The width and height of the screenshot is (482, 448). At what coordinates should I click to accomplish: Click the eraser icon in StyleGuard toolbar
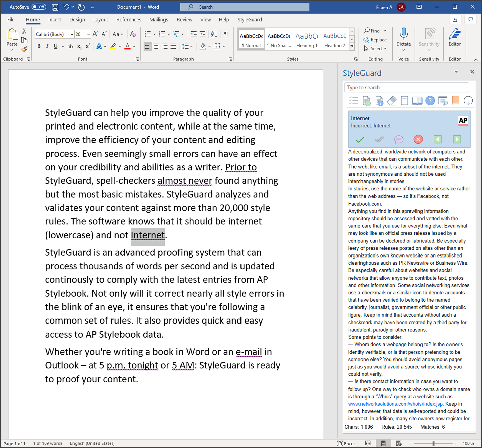pyautogui.click(x=392, y=101)
